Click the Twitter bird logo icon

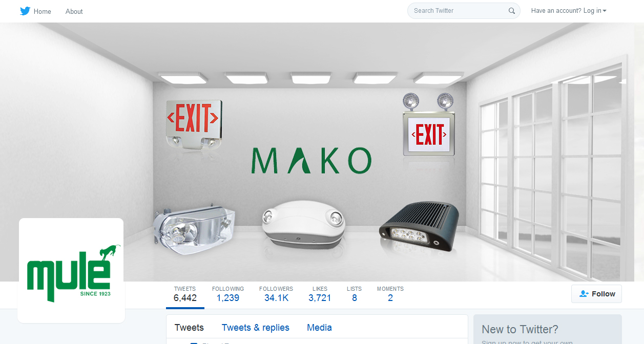point(25,11)
